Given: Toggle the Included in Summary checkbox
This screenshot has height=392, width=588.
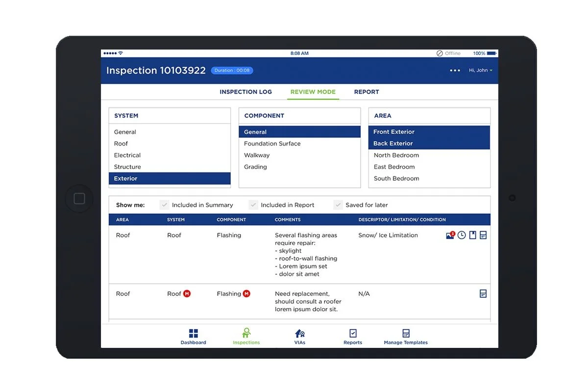Looking at the screenshot, I should click(x=165, y=205).
